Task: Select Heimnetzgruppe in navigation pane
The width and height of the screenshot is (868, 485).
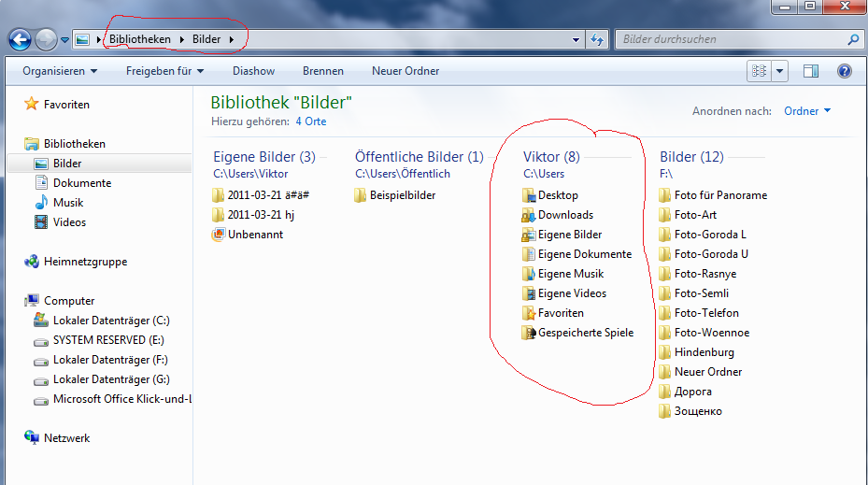Action: click(84, 262)
